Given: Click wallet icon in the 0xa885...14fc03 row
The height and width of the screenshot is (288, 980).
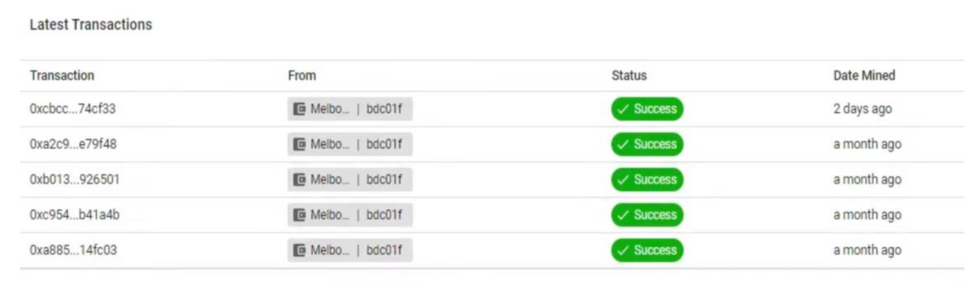Looking at the screenshot, I should click(x=300, y=251).
